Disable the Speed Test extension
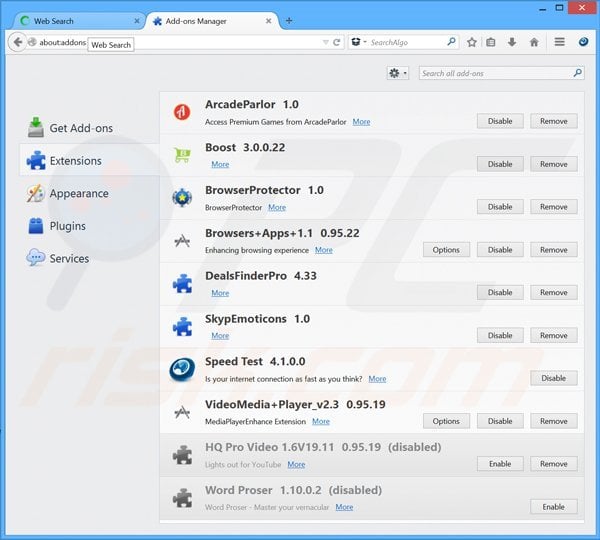This screenshot has width=600, height=540. (x=554, y=378)
